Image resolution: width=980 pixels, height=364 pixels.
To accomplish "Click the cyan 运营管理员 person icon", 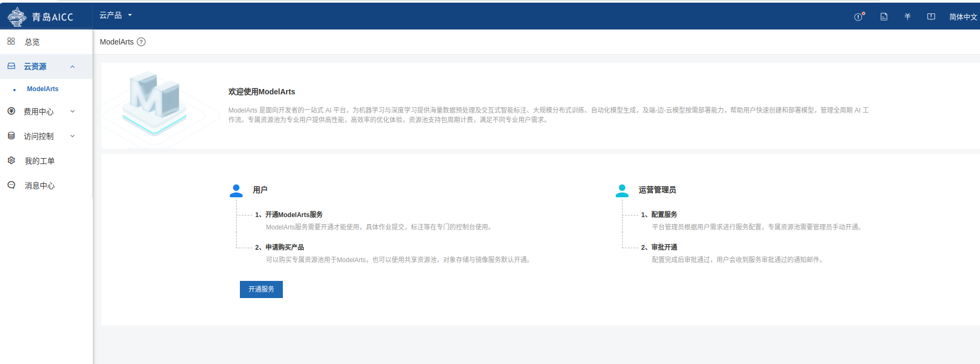I will point(622,191).
